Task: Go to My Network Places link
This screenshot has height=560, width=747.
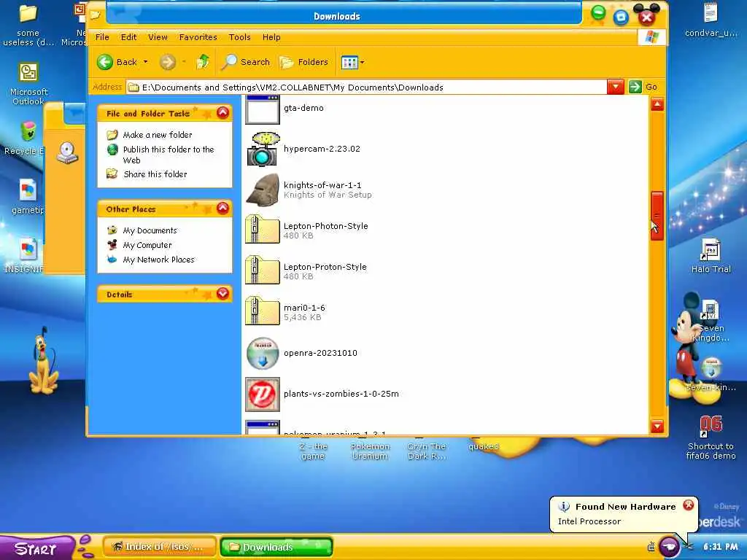Action: pos(158,260)
